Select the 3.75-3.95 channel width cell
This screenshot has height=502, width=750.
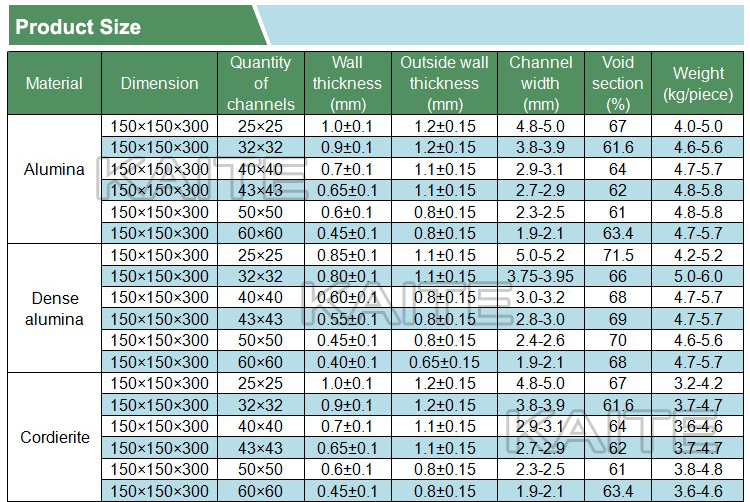tap(540, 276)
